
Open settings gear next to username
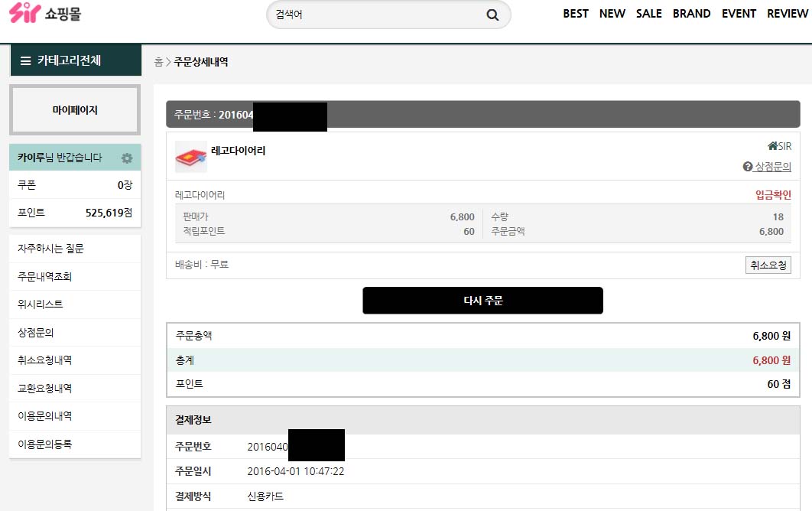(127, 158)
